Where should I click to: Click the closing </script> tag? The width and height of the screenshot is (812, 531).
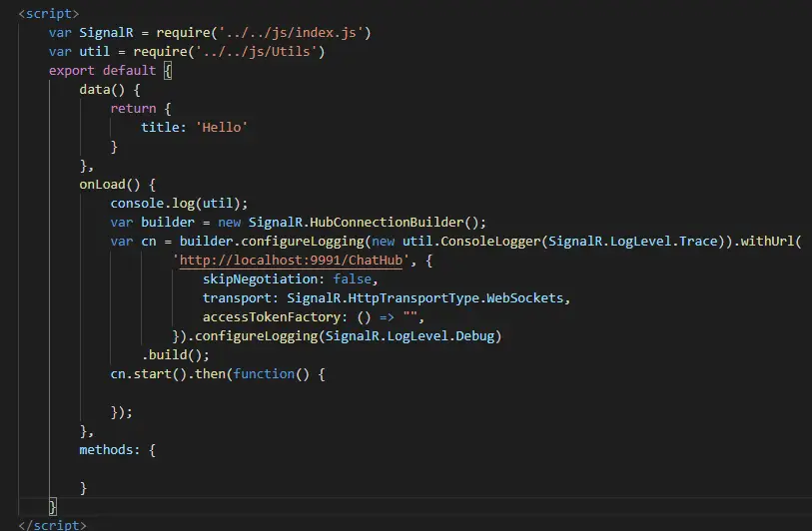(x=52, y=524)
